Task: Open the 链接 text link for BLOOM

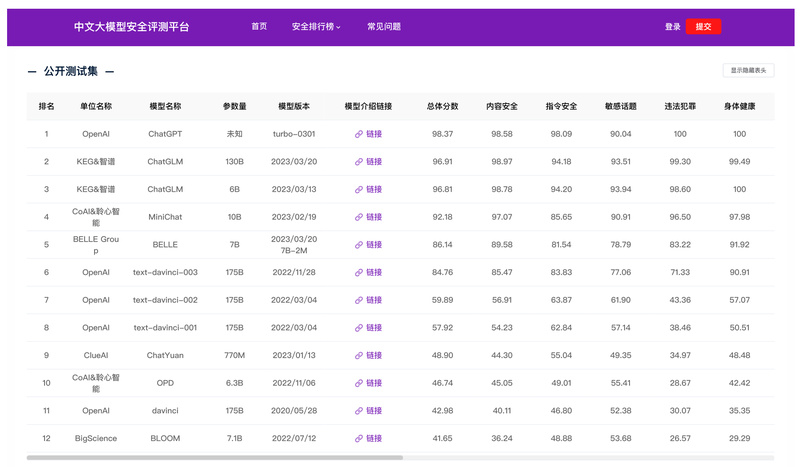Action: point(374,438)
